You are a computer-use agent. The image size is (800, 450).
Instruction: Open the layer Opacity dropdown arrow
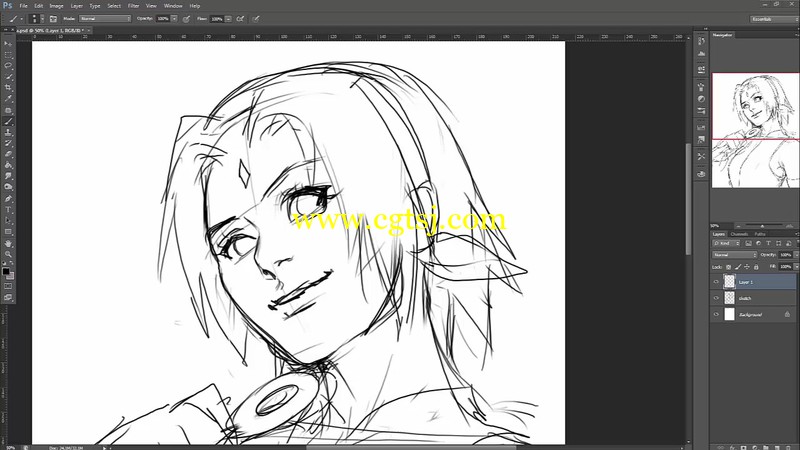coord(796,255)
